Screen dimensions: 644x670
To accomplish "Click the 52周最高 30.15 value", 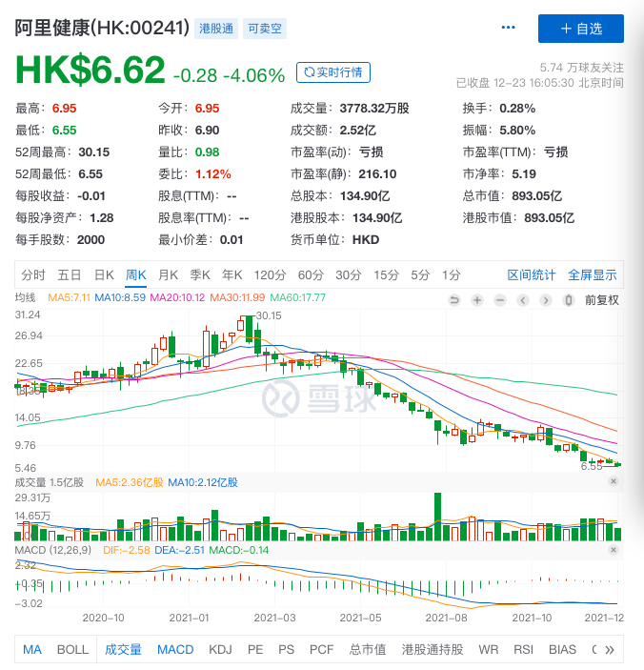I will tap(94, 152).
